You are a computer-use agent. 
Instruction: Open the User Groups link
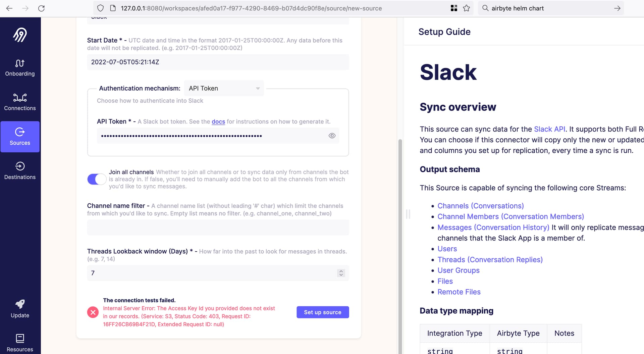(x=459, y=270)
